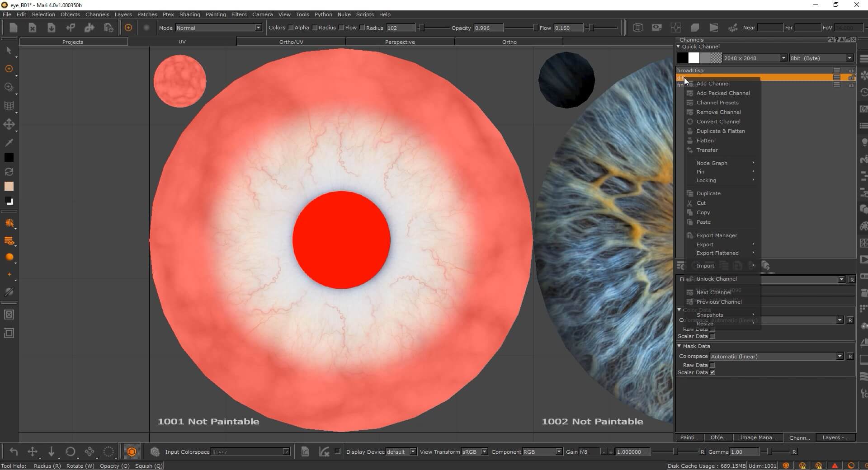Viewport: 868px width, 470px height.
Task: Select the broadDisp channel row
Action: click(765, 70)
